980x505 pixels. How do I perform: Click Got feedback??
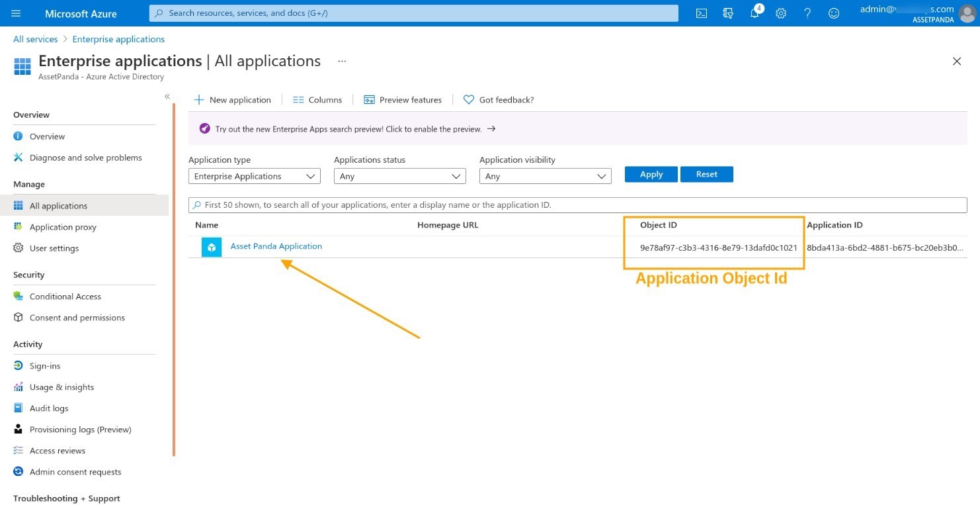(499, 100)
